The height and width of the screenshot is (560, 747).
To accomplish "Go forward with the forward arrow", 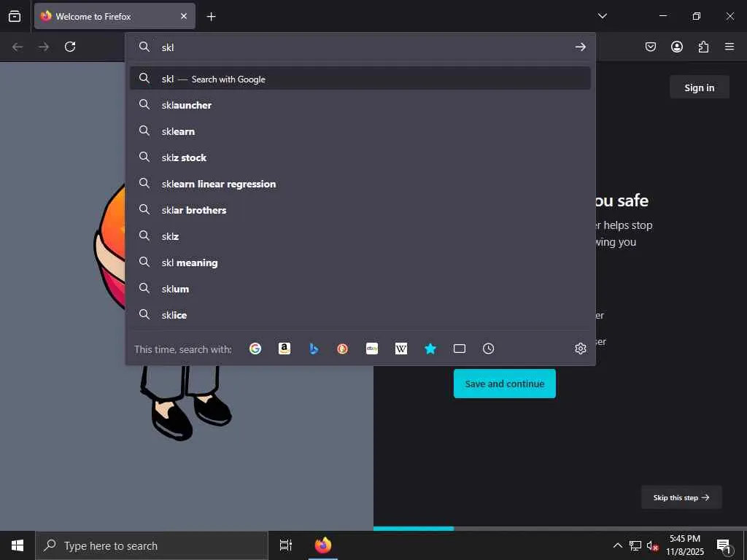I will click(x=44, y=47).
